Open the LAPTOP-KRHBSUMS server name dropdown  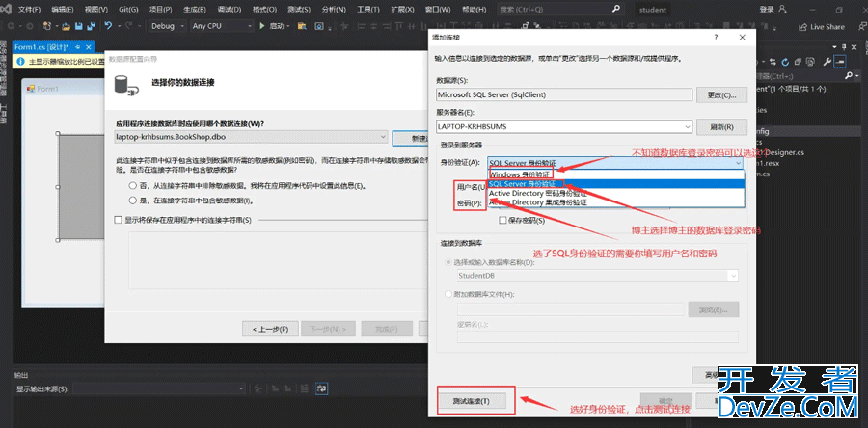(688, 126)
